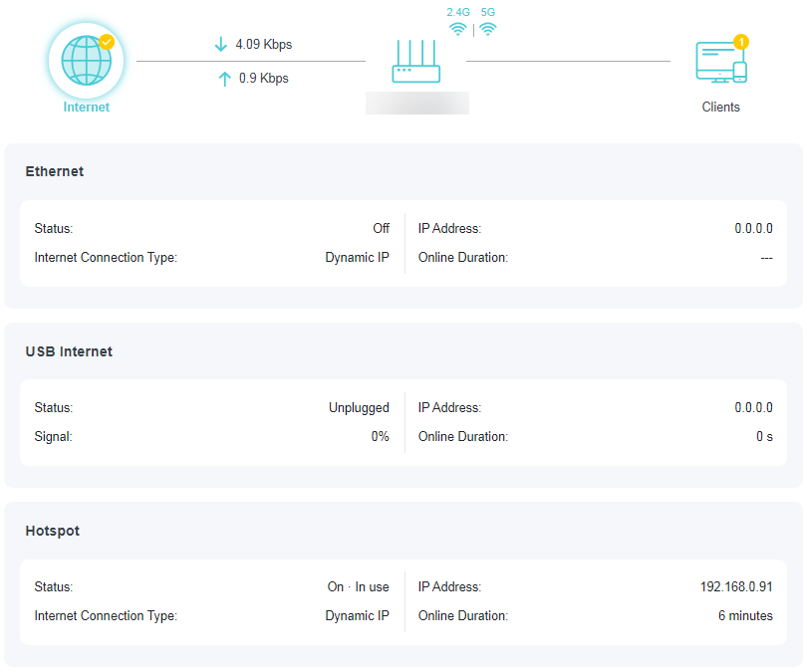Click the Internet globe icon
Screen dimensions: 807x672
(85, 59)
